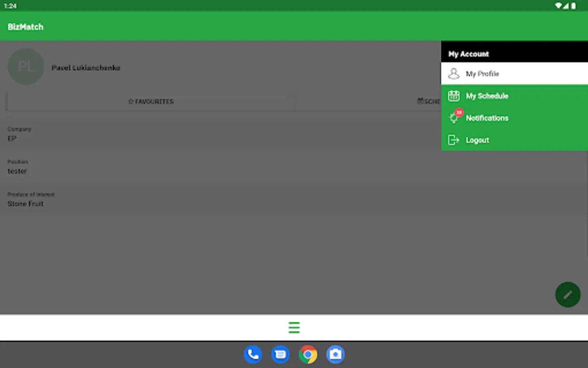Click the PL avatar circle
588x368 pixels.
tap(26, 67)
